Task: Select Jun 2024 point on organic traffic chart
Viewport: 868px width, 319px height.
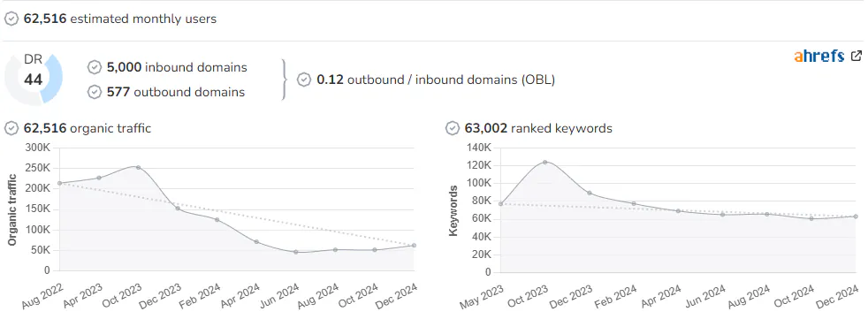Action: click(x=295, y=252)
